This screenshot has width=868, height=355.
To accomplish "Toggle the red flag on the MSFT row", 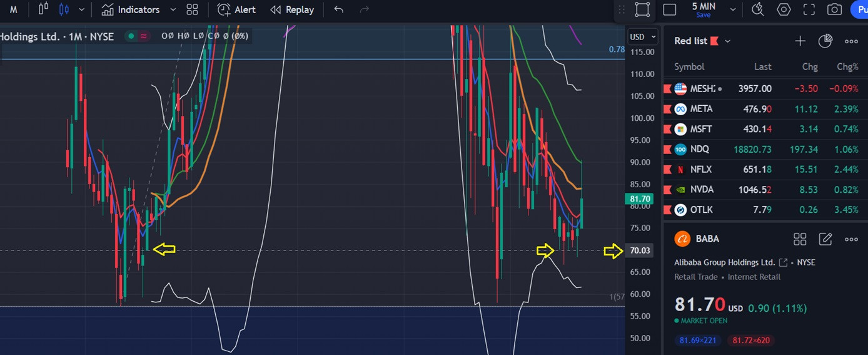I will point(667,129).
